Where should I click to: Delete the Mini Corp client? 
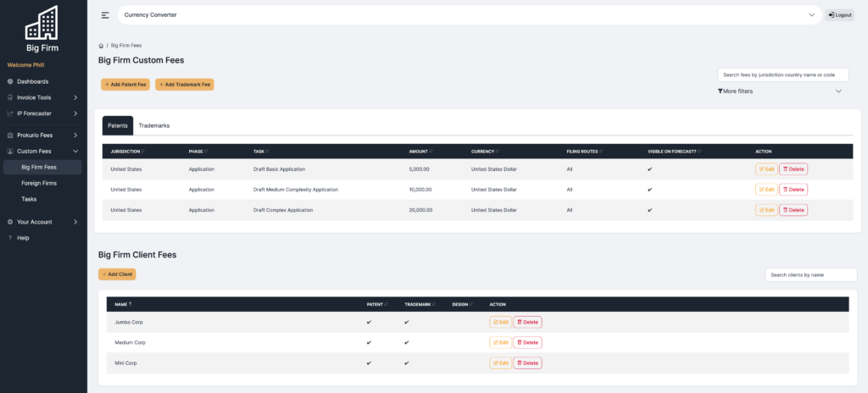pyautogui.click(x=527, y=363)
